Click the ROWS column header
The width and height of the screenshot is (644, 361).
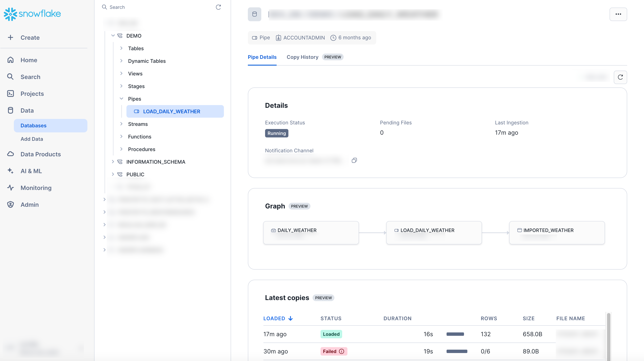(x=489, y=319)
